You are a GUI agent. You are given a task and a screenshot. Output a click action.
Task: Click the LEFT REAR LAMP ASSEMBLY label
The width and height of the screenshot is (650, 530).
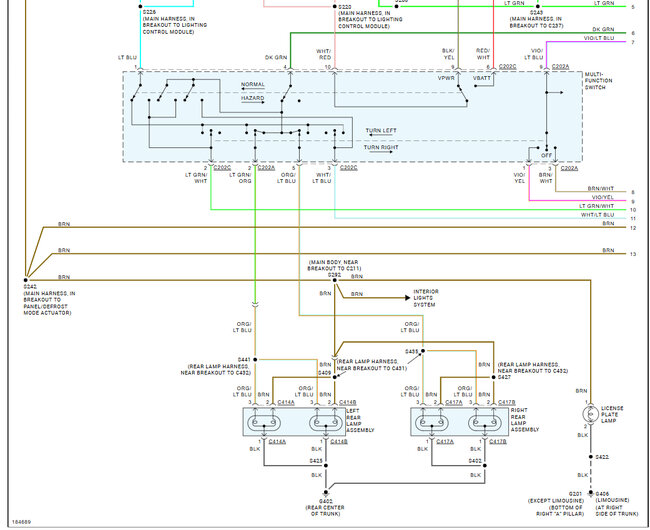coord(360,421)
